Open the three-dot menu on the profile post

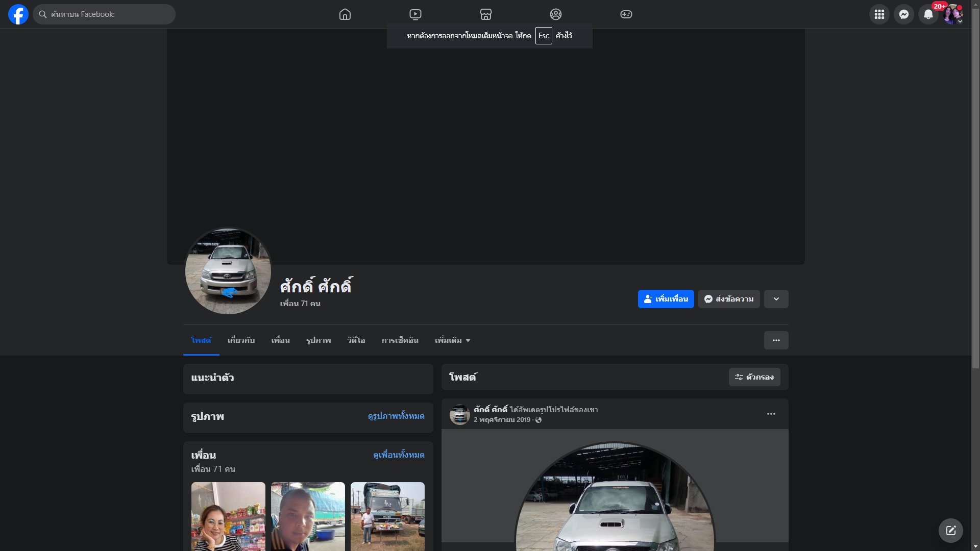pyautogui.click(x=771, y=414)
